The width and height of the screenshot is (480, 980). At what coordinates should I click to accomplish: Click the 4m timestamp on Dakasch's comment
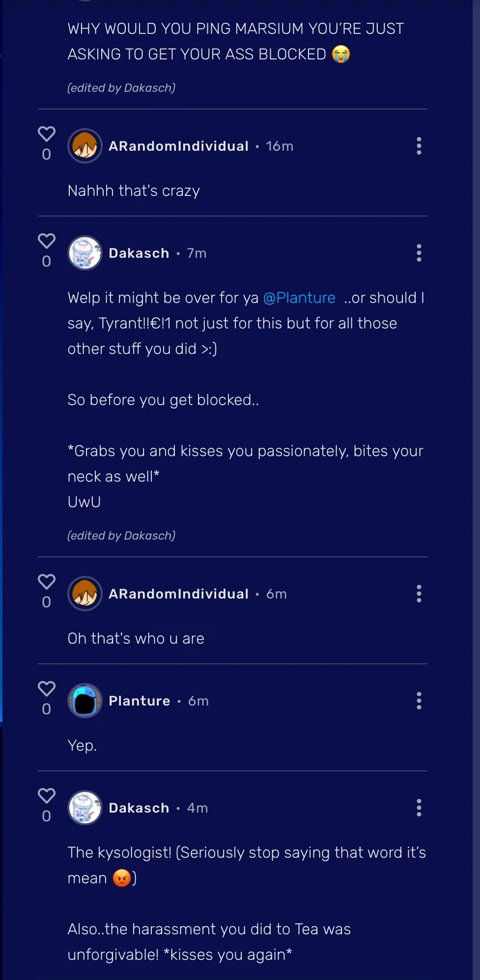197,808
